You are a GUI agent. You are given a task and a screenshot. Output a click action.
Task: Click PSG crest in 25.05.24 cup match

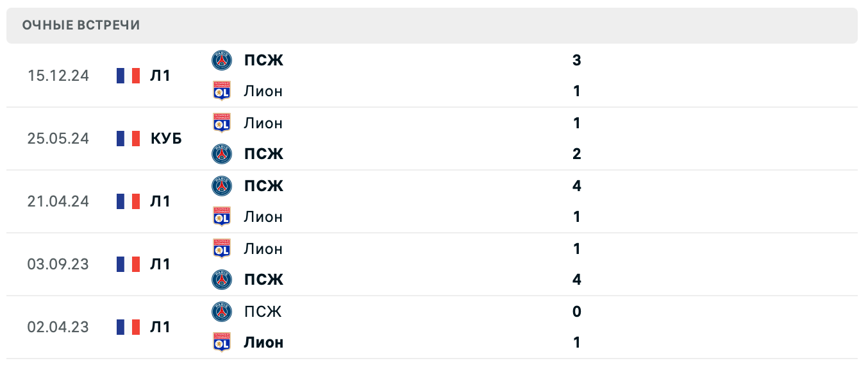tap(222, 154)
